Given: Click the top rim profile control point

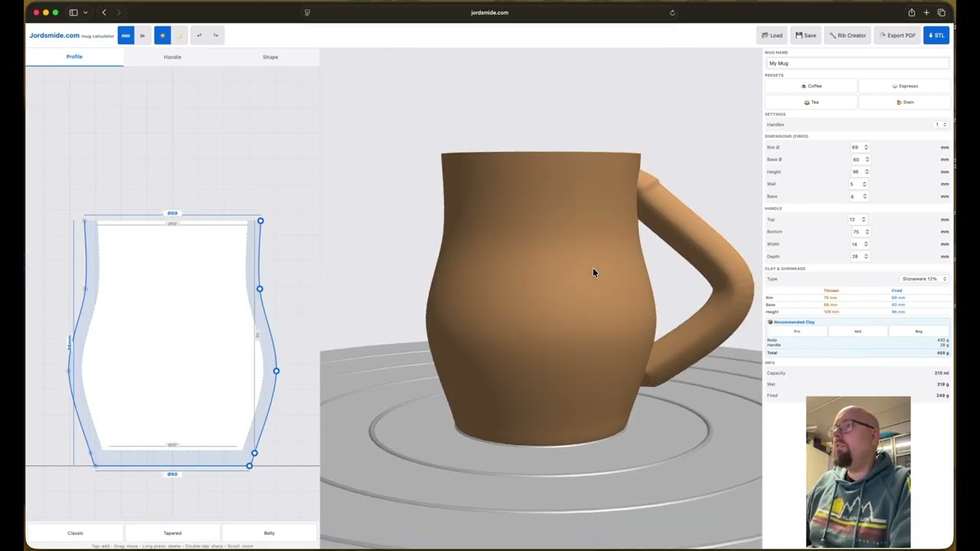Looking at the screenshot, I should click(260, 221).
